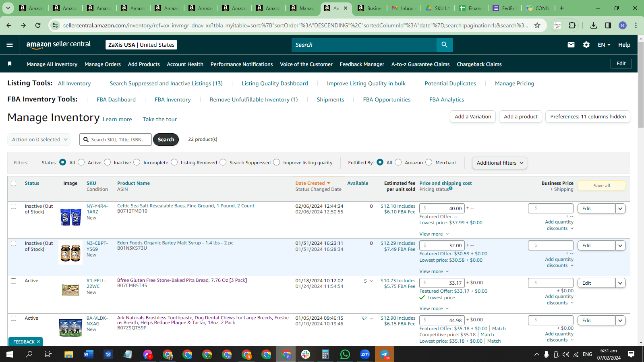Bookmark this page with the star icon
Viewport: 644px width, 362px height.
537,25
